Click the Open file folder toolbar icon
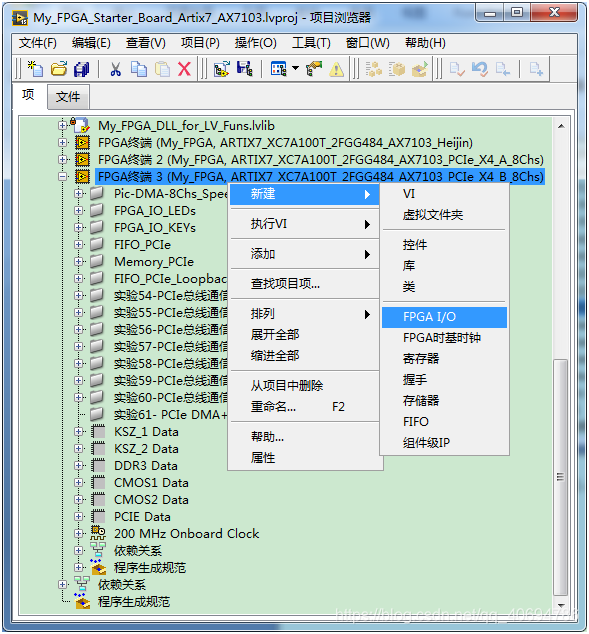 tap(59, 69)
